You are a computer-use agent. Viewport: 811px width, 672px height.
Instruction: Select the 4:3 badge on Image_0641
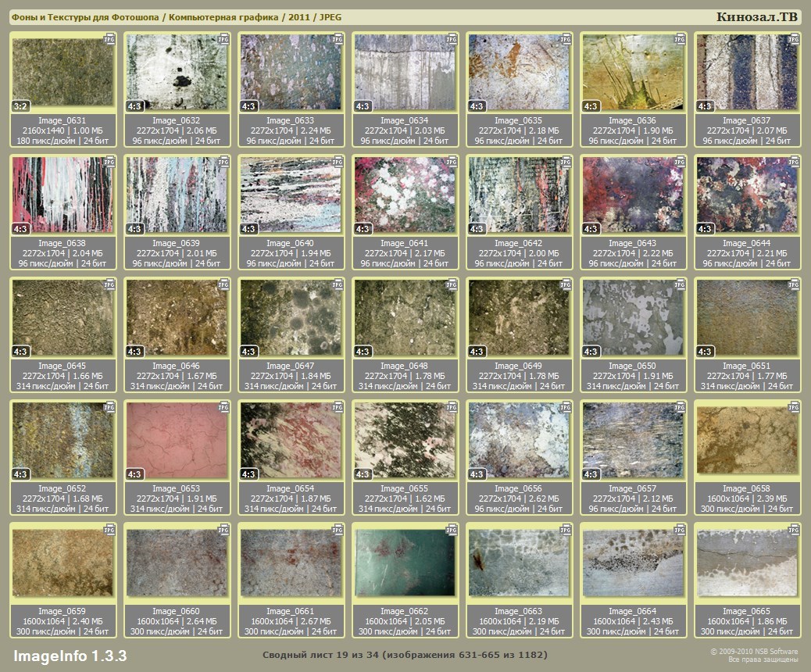363,229
